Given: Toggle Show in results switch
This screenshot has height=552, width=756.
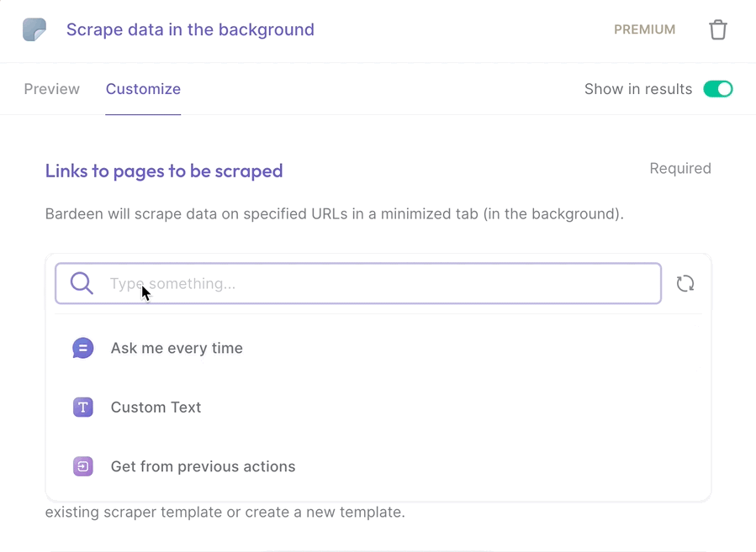Looking at the screenshot, I should pos(718,89).
